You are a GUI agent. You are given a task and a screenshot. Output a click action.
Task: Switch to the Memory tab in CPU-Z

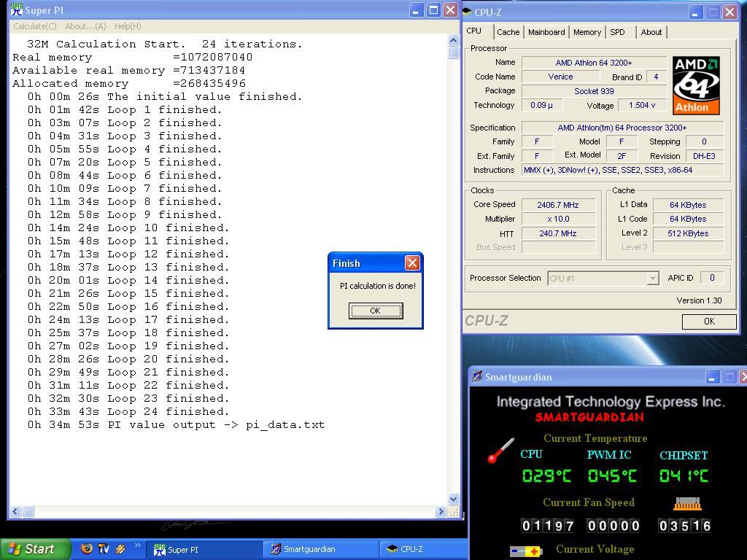[x=587, y=32]
